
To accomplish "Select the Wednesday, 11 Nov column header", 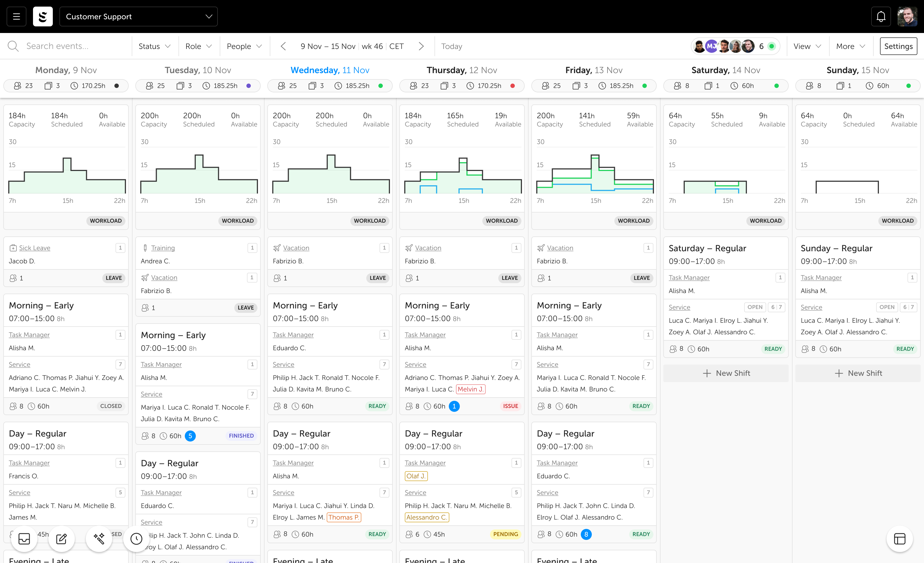I will 330,70.
